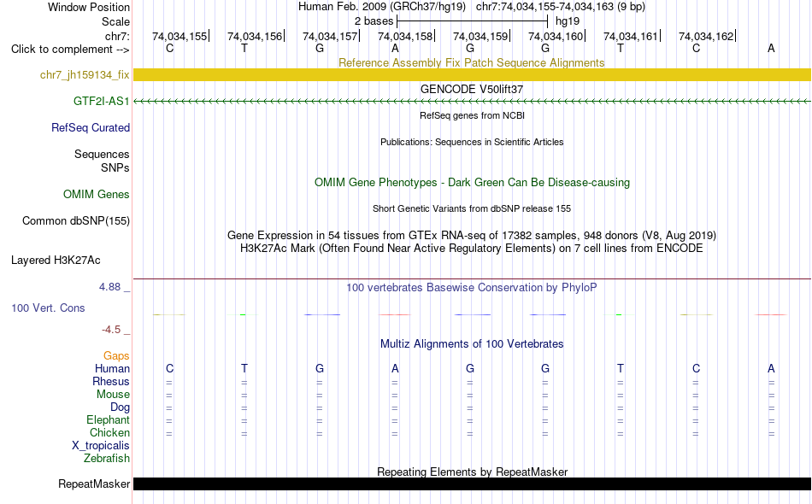This screenshot has height=504, width=812.
Task: Select the OMIM Genes track label
Action: click(x=97, y=195)
